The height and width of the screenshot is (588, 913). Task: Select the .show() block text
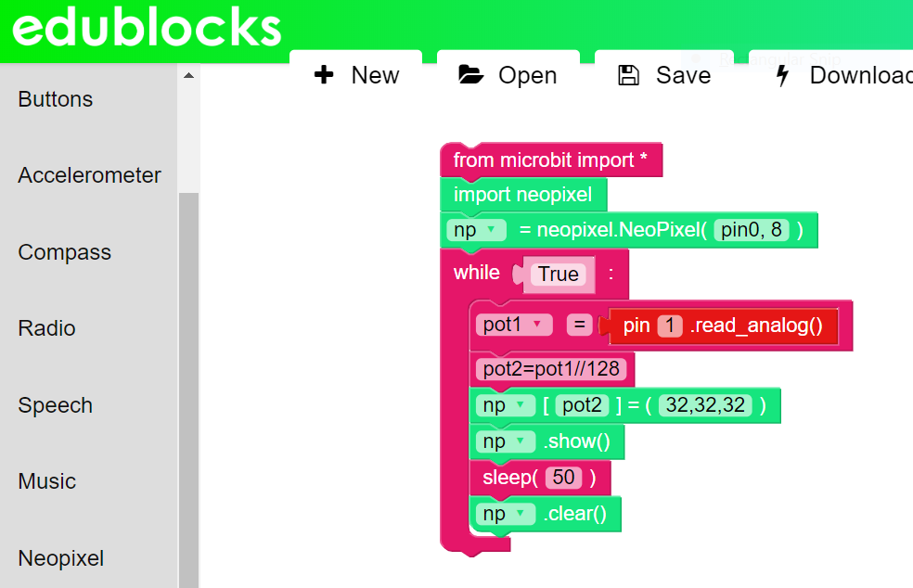tap(576, 441)
